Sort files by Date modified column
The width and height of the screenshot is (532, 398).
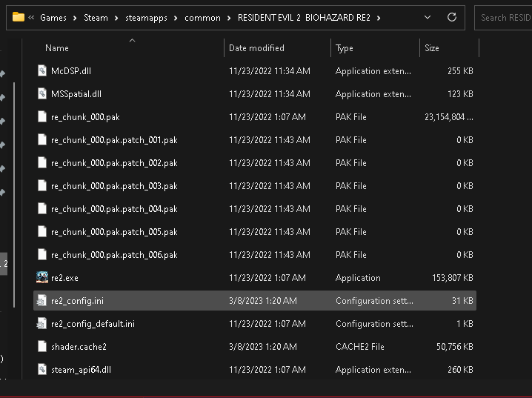click(x=256, y=48)
